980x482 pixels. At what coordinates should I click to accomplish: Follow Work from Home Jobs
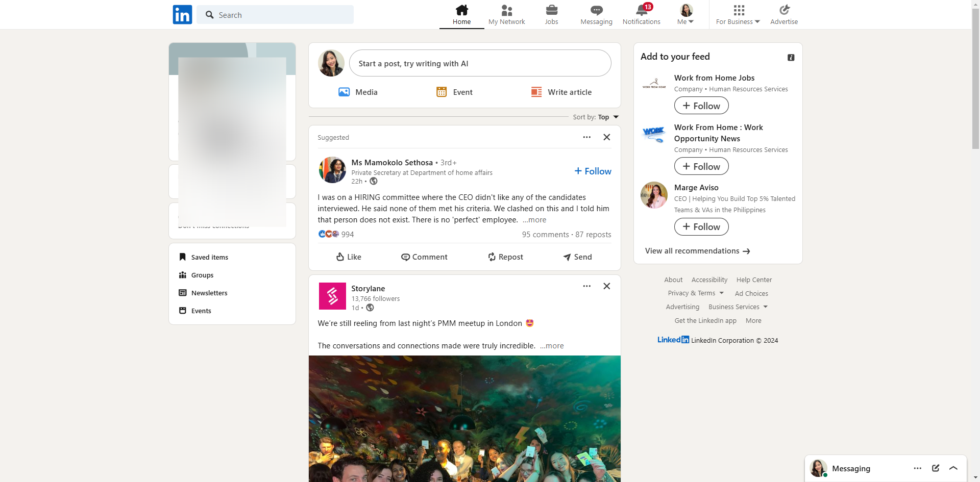[701, 106]
